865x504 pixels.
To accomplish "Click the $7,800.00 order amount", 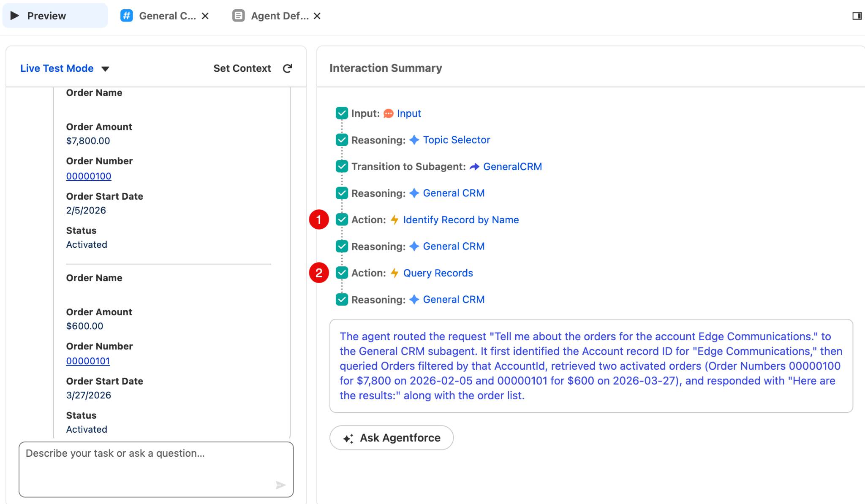I will click(88, 141).
